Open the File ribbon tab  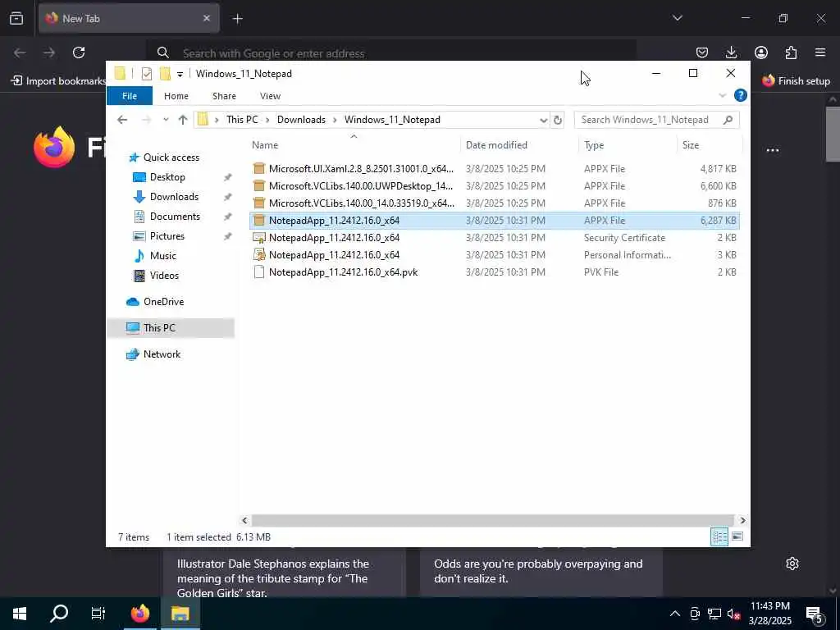click(129, 96)
